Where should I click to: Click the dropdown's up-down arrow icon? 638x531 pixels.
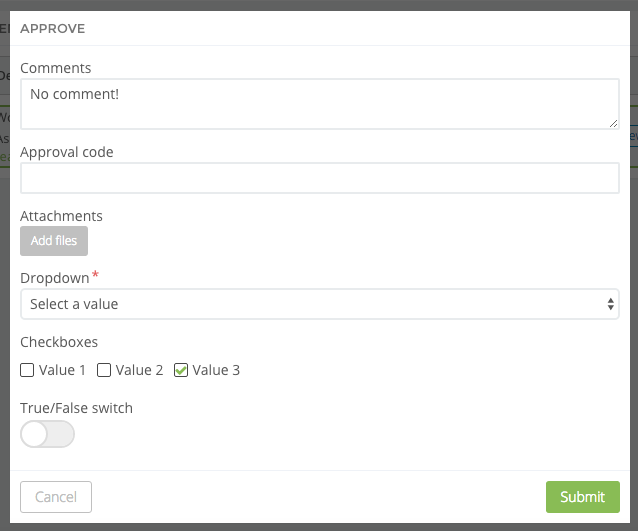[611, 304]
